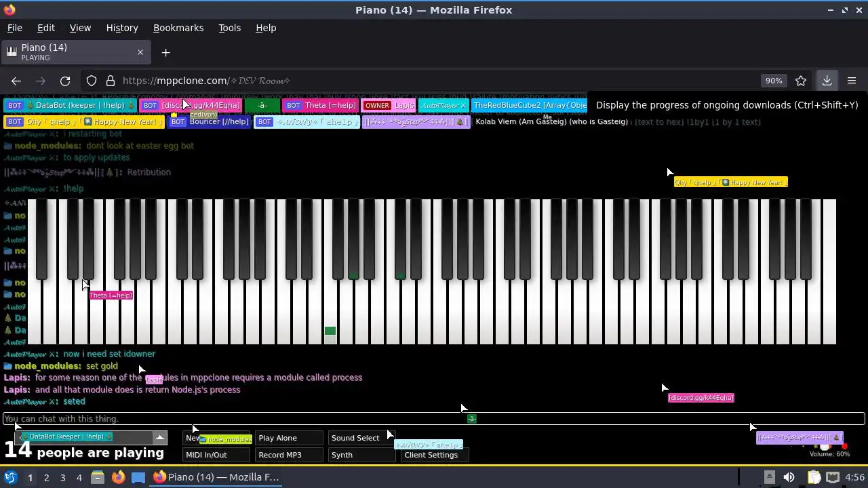Select the Kolab Viem (Am Gasteig) name tag
Viewport: 868px width, 488px height.
coord(551,122)
